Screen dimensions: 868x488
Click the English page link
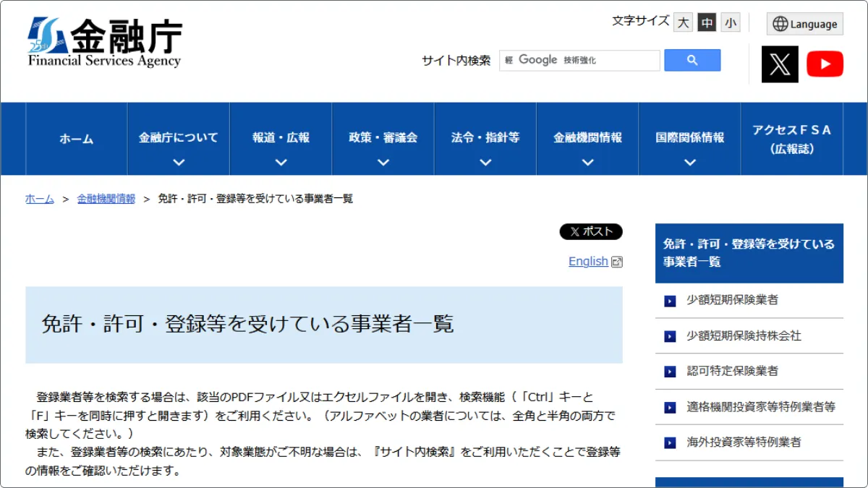(x=588, y=261)
